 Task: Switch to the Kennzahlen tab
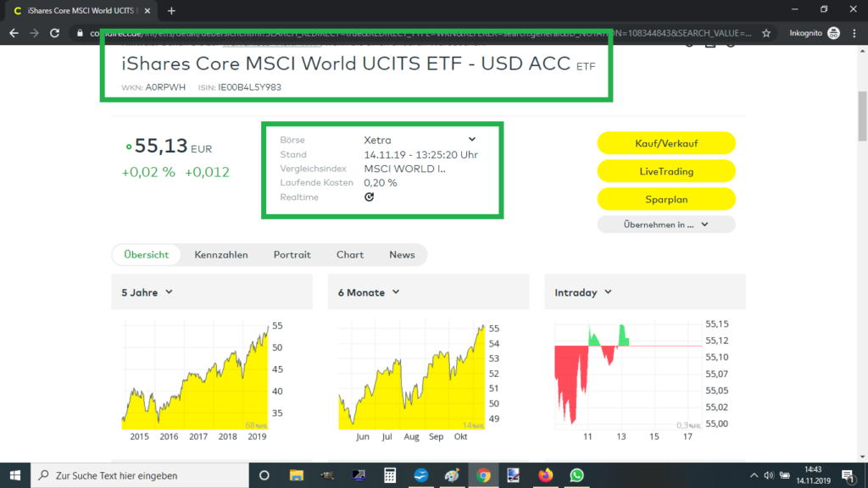pyautogui.click(x=221, y=254)
